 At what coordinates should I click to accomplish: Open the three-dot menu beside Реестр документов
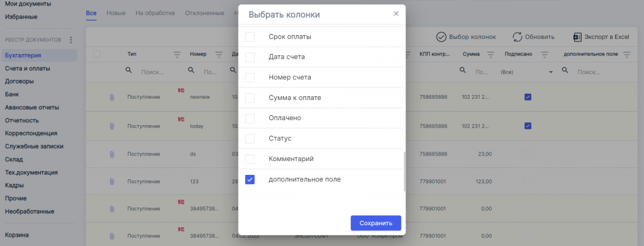pyautogui.click(x=70, y=40)
